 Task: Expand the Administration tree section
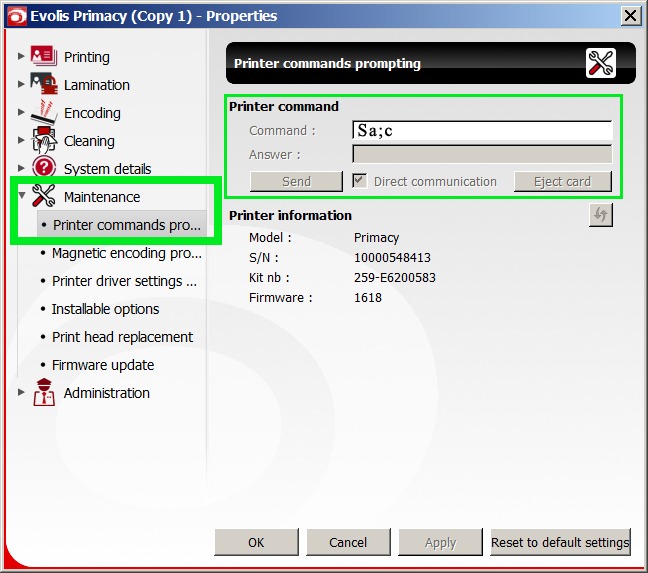[22, 393]
